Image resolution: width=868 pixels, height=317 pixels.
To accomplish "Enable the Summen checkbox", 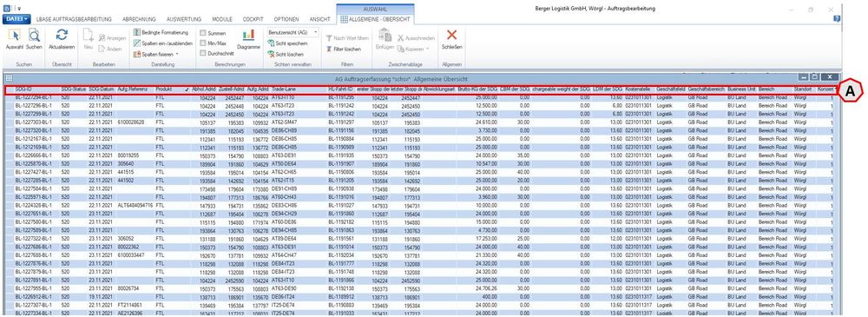I will 203,33.
